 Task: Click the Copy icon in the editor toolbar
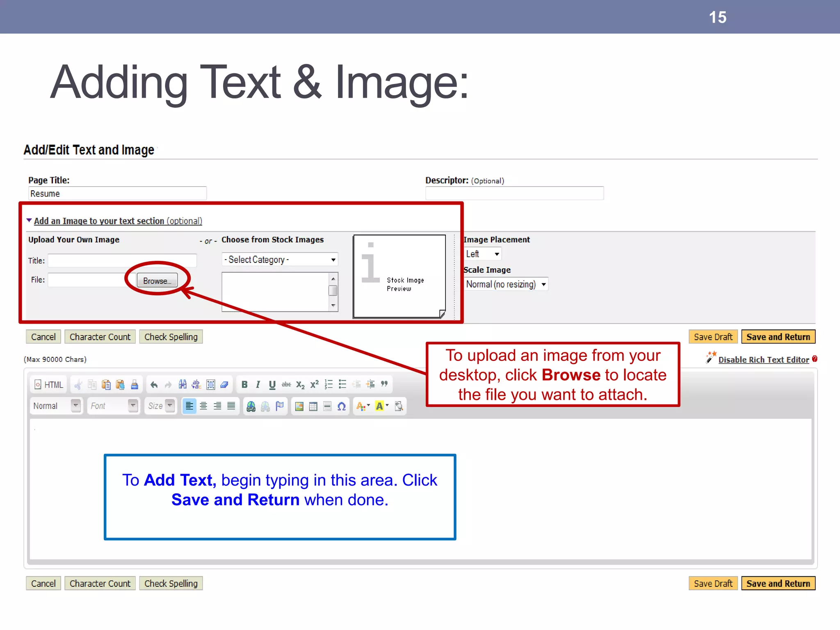tap(92, 385)
